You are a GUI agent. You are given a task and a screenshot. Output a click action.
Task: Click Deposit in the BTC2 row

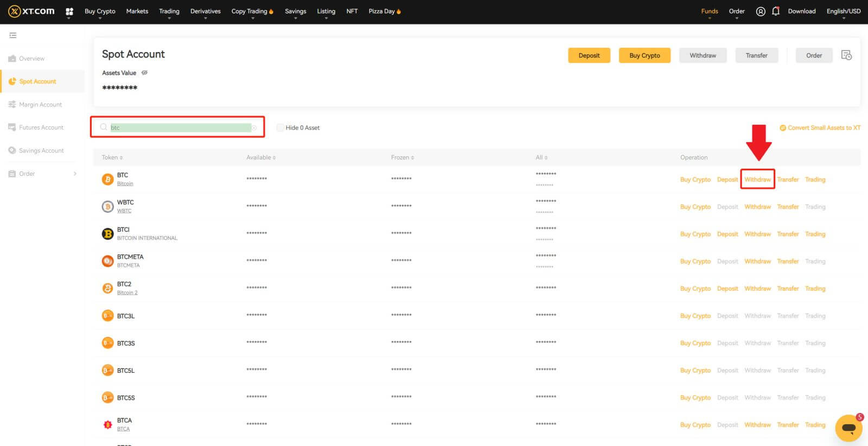pyautogui.click(x=727, y=289)
